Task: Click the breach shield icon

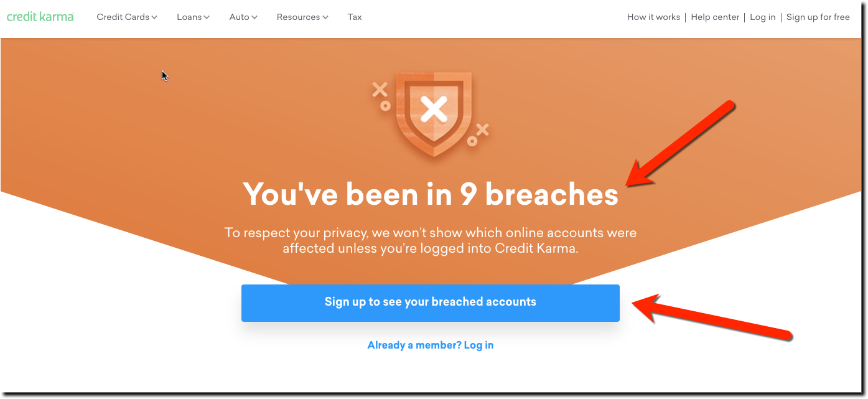Action: pyautogui.click(x=434, y=114)
